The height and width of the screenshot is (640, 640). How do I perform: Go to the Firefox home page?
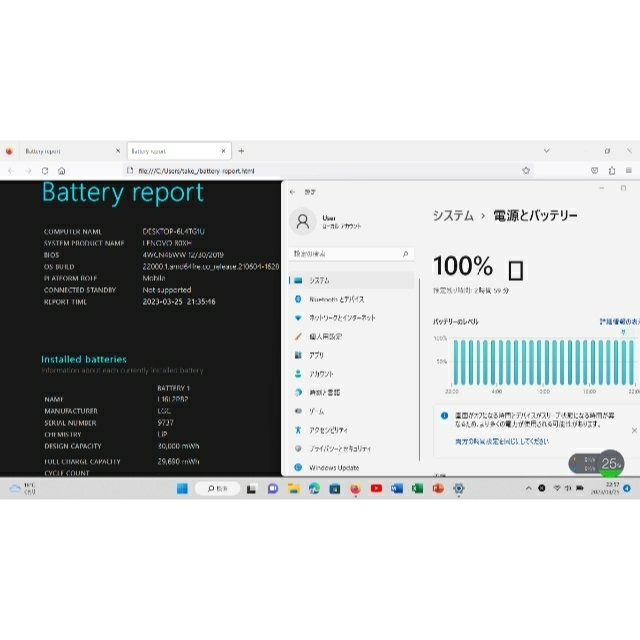point(62,171)
